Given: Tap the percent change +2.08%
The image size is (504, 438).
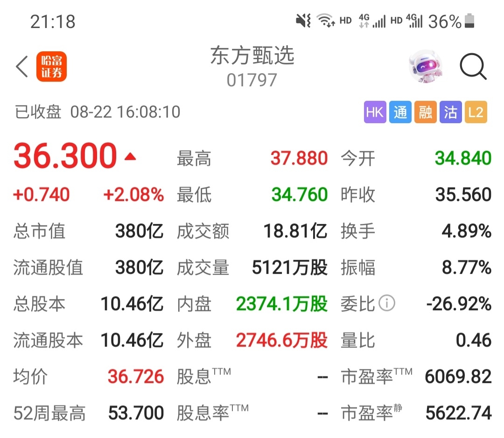Looking at the screenshot, I should pos(133,195).
